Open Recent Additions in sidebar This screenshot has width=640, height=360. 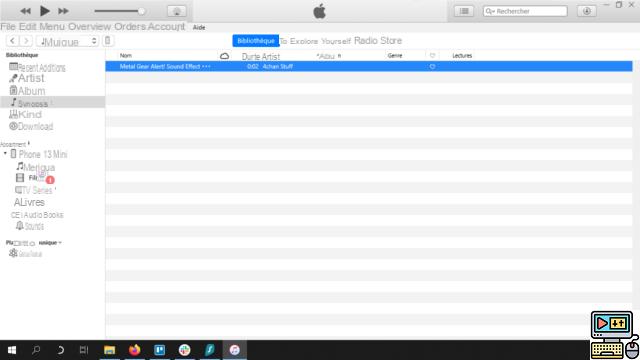click(x=37, y=67)
